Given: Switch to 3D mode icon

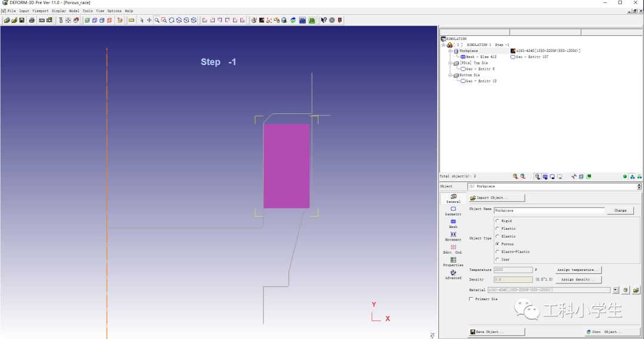Looking at the screenshot, I should pyautogui.click(x=312, y=20).
